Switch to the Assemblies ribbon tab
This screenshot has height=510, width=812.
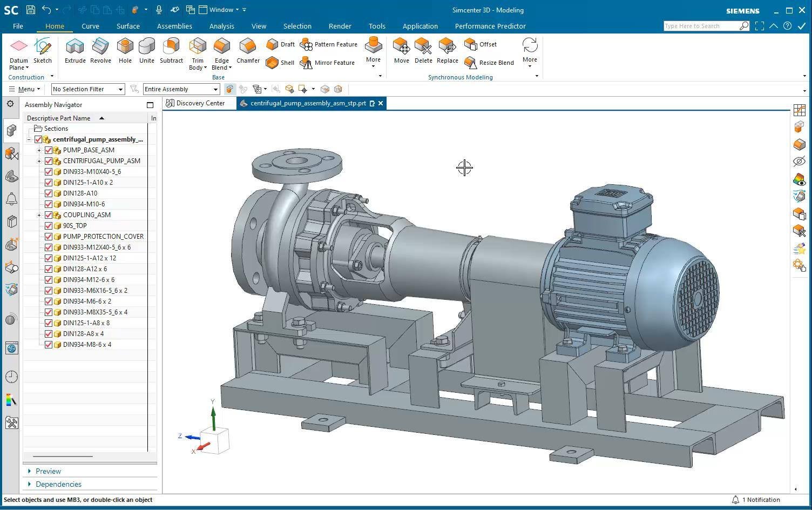click(174, 26)
